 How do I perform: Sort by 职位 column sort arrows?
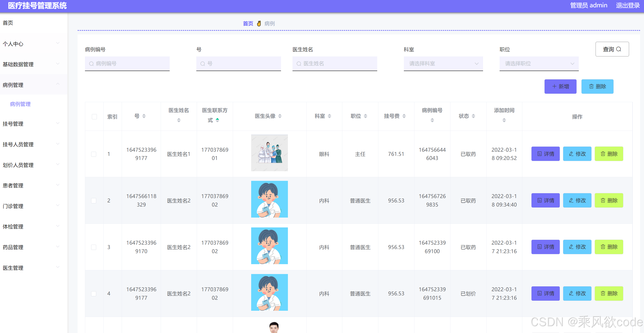(x=365, y=116)
